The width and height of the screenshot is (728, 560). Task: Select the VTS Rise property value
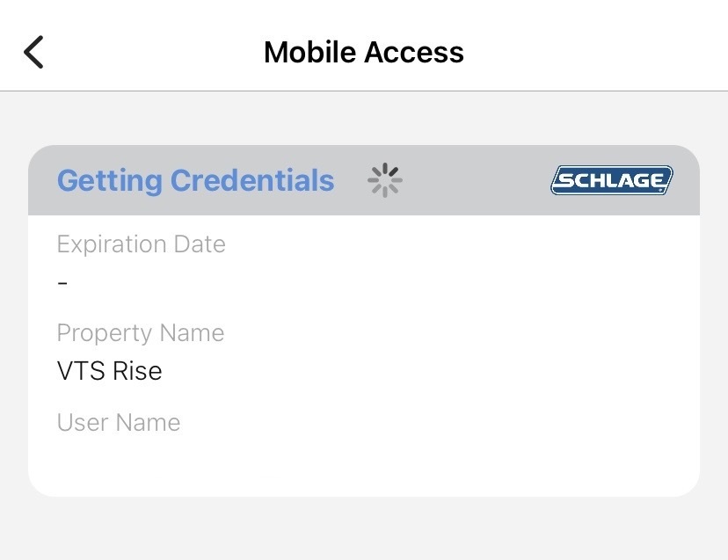coord(110,371)
